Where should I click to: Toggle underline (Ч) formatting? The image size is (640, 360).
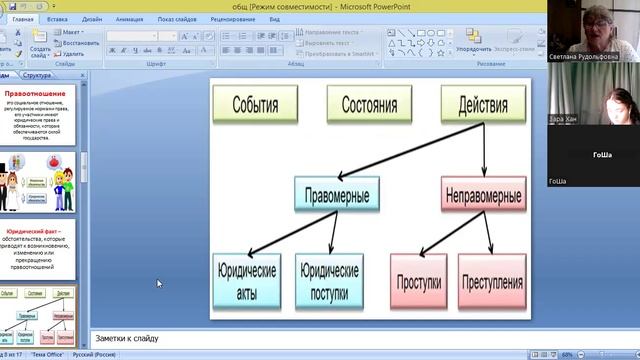(x=135, y=50)
